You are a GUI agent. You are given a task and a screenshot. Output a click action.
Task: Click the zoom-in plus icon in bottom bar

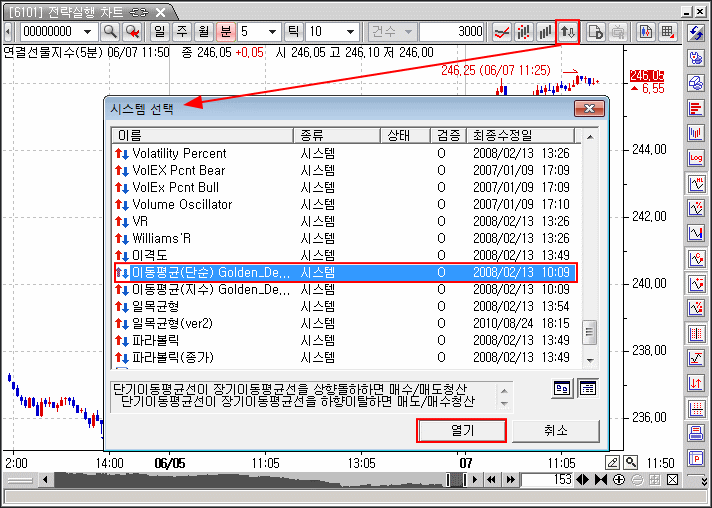(x=619, y=480)
